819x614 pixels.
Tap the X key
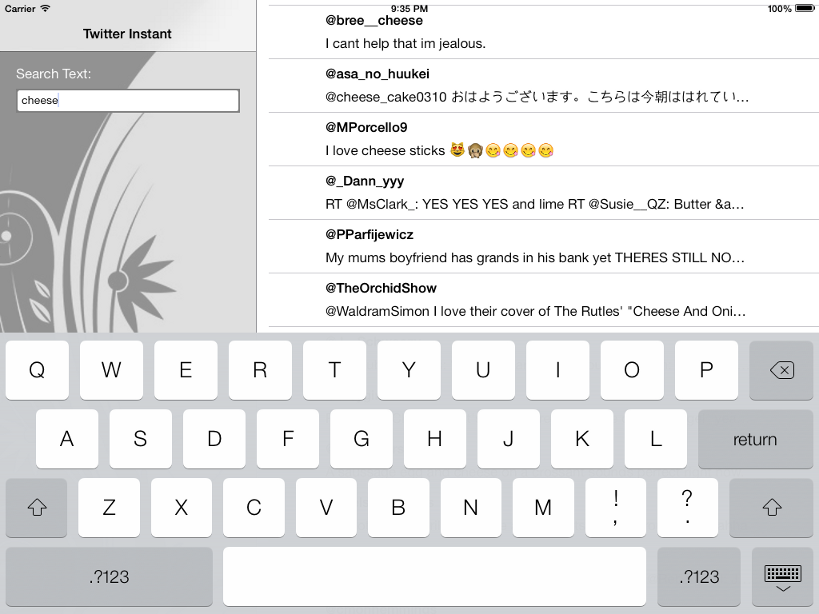coord(181,507)
